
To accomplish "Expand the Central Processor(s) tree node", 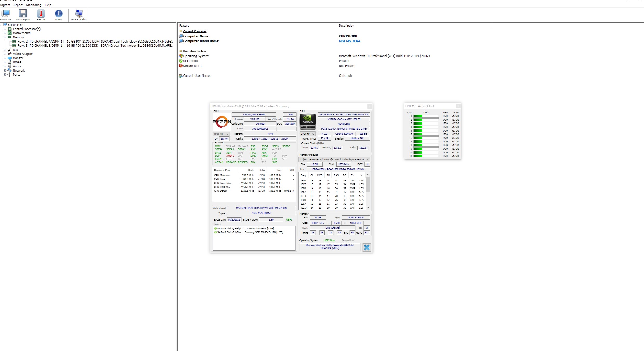I will pos(5,29).
